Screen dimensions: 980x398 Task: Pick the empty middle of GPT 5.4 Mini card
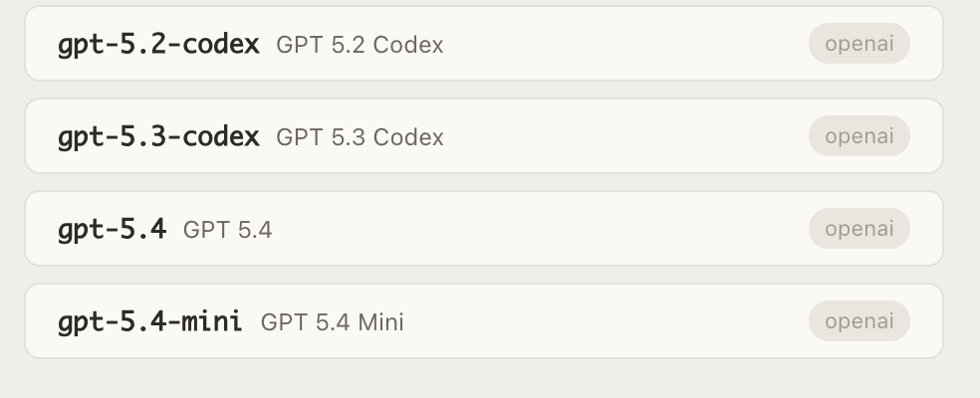point(607,320)
